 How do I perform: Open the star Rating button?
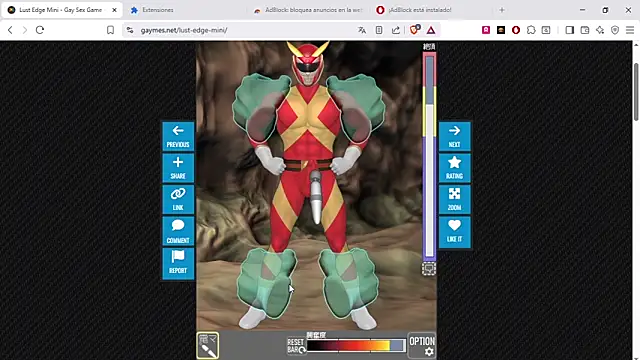[455, 168]
